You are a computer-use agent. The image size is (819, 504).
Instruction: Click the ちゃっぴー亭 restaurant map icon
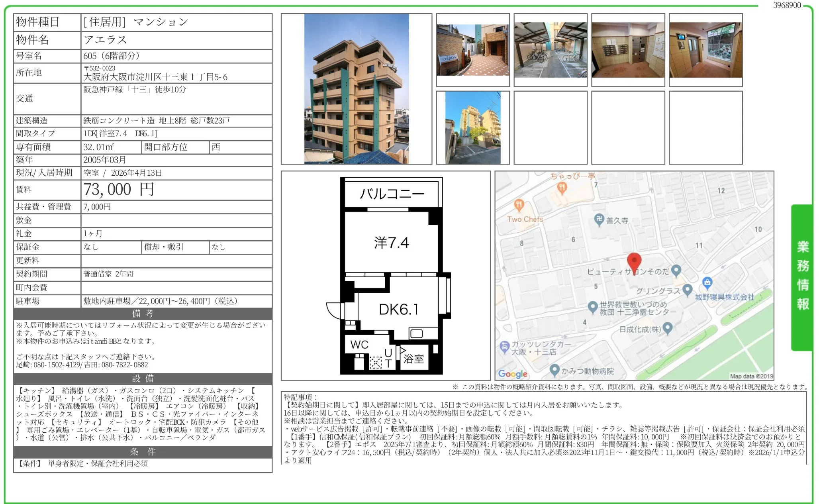click(x=562, y=186)
